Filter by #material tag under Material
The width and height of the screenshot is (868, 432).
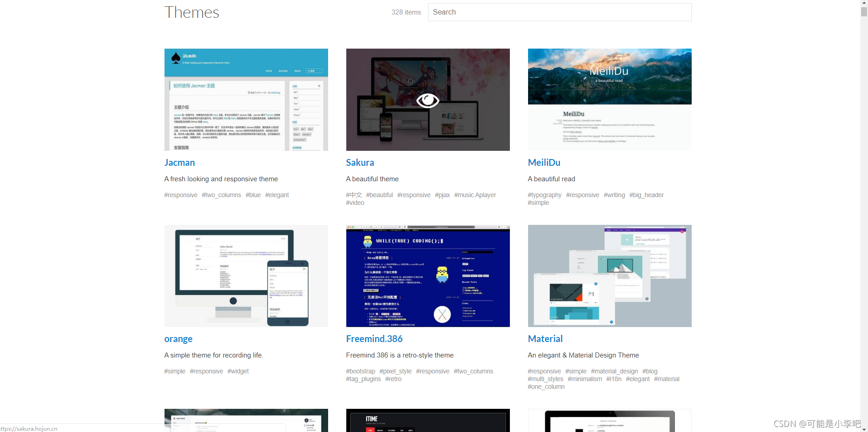(666, 379)
